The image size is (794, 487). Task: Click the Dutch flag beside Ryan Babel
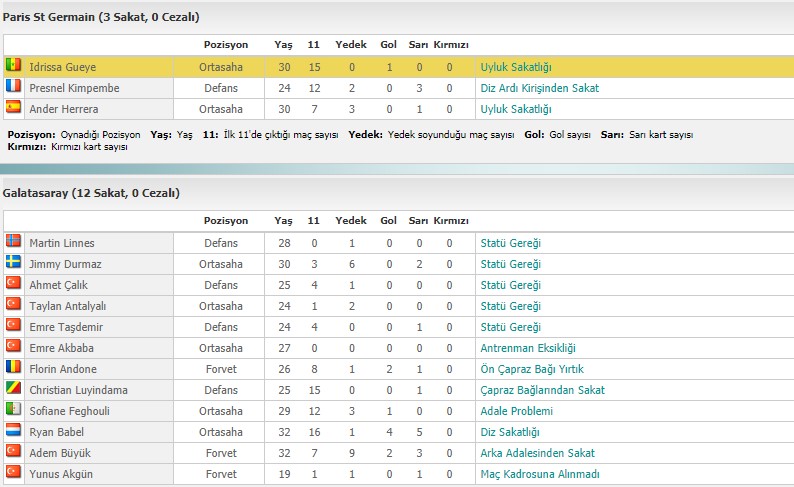click(14, 430)
